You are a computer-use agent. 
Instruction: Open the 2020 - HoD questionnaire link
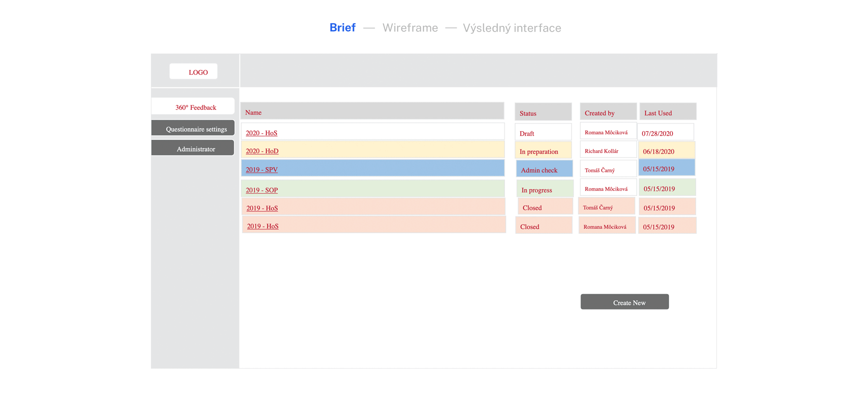pyautogui.click(x=262, y=151)
